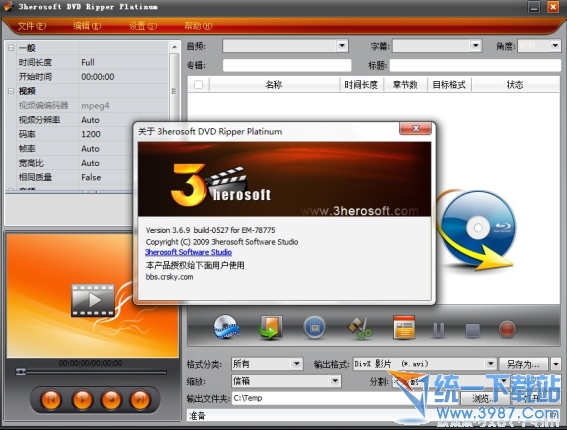Collapse the 一般 property group
Screen dimensions: 567x430
pyautogui.click(x=11, y=48)
